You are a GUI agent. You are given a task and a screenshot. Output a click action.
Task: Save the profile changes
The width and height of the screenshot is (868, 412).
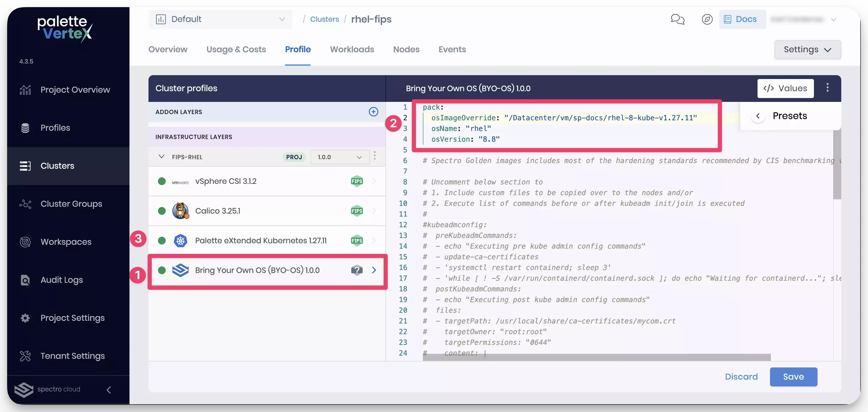coord(793,377)
